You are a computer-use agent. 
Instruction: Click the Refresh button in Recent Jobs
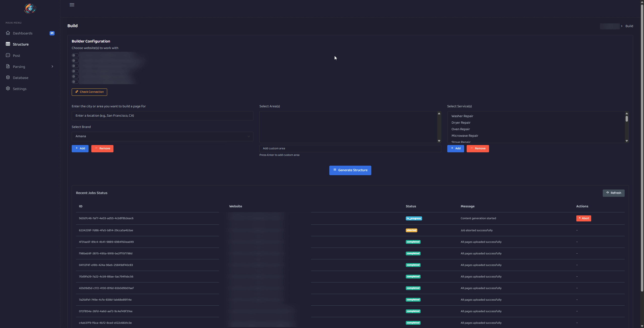pyautogui.click(x=613, y=193)
